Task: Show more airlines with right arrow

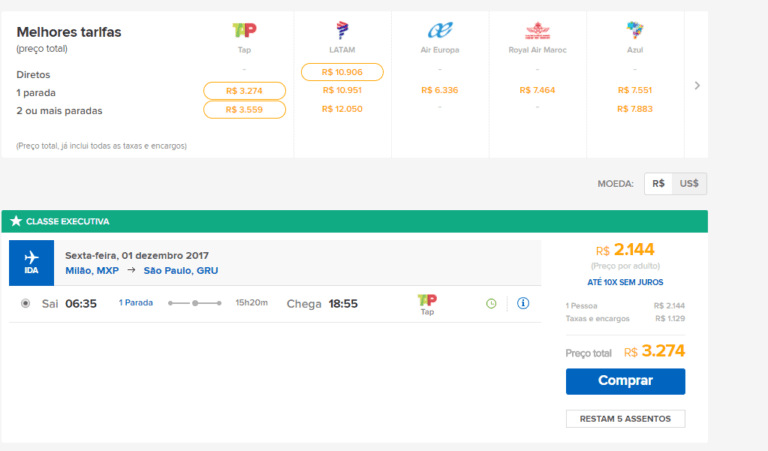Action: point(697,86)
